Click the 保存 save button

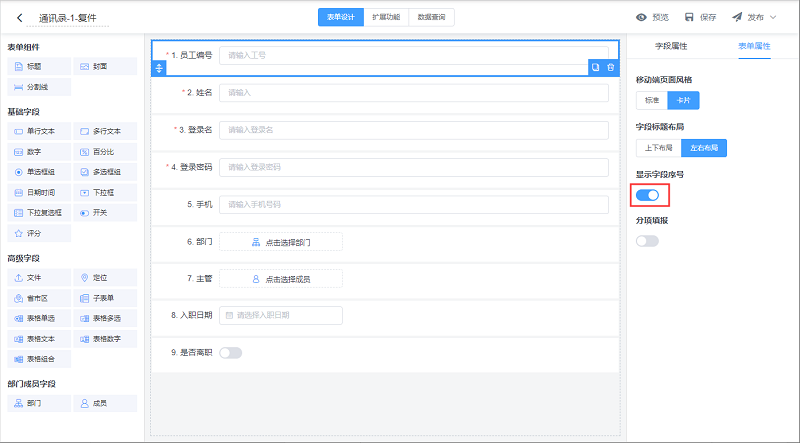700,17
